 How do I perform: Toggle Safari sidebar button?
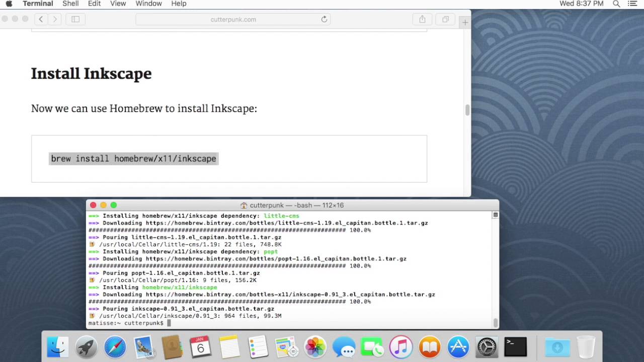[75, 19]
